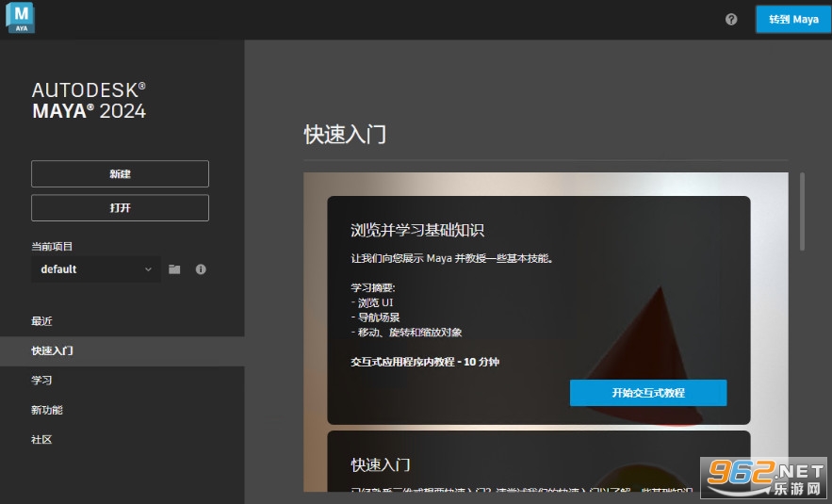Go to the 最近 section
832x504 pixels.
pos(41,321)
